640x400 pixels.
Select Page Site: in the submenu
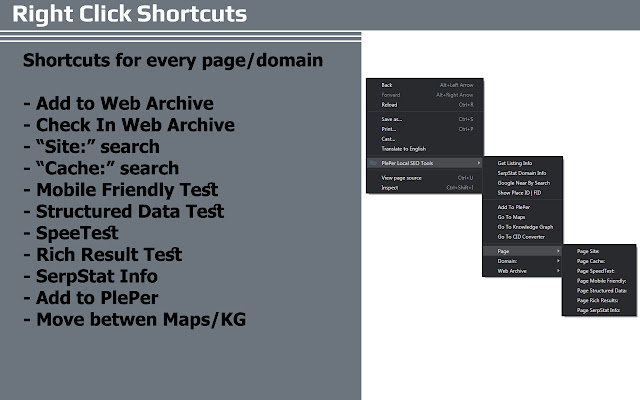[x=599, y=251]
